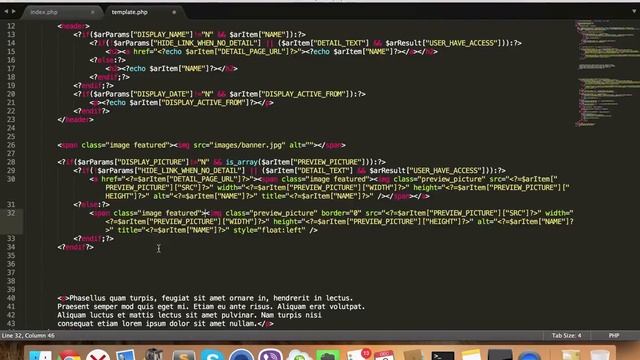Launch Google Chrome from the dock
The width and height of the screenshot is (640, 360).
69,355
